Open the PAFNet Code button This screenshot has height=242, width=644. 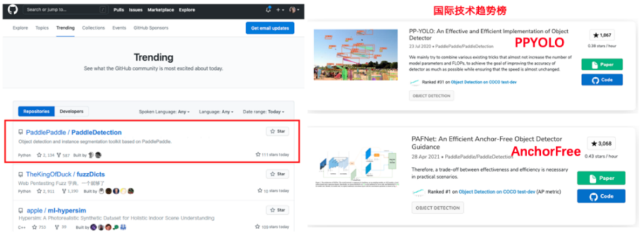tap(601, 196)
